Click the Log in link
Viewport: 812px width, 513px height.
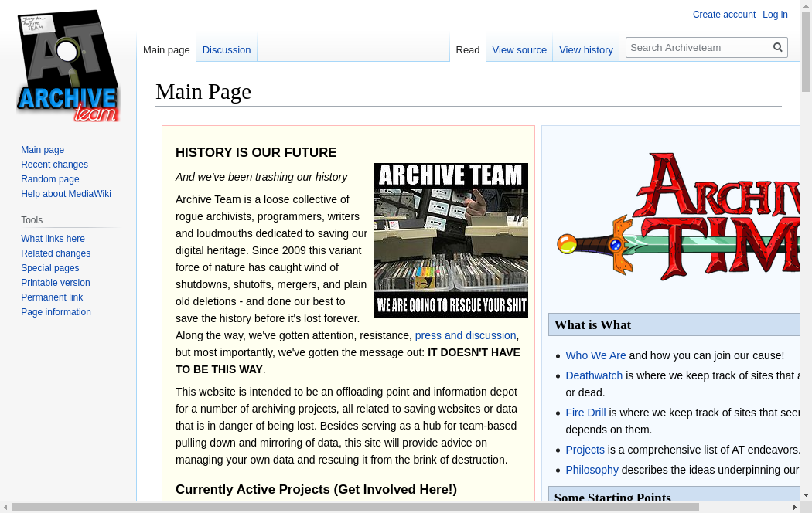(x=775, y=15)
